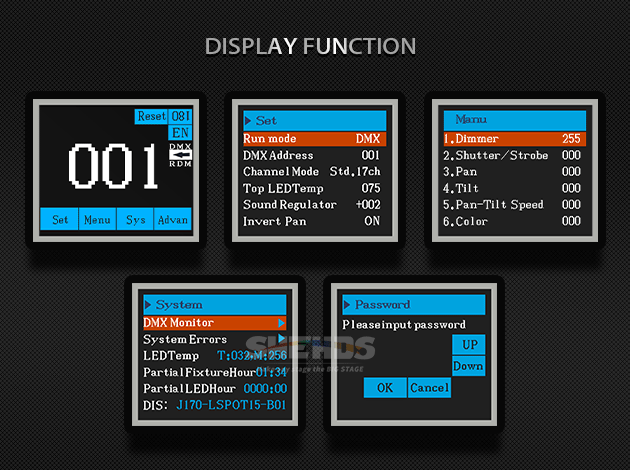
Task: Click the Set header arrow icon
Action: 248,121
